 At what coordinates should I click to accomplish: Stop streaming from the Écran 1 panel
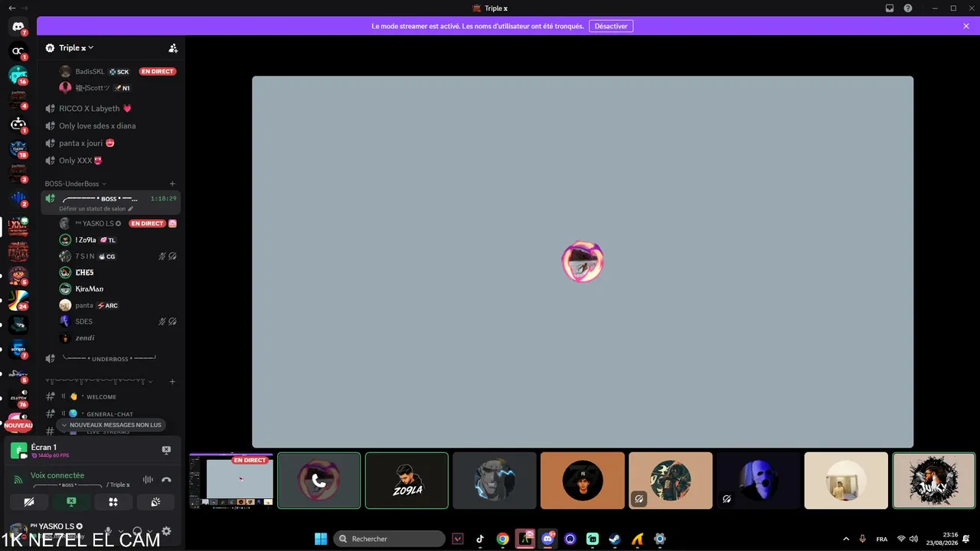(x=166, y=450)
